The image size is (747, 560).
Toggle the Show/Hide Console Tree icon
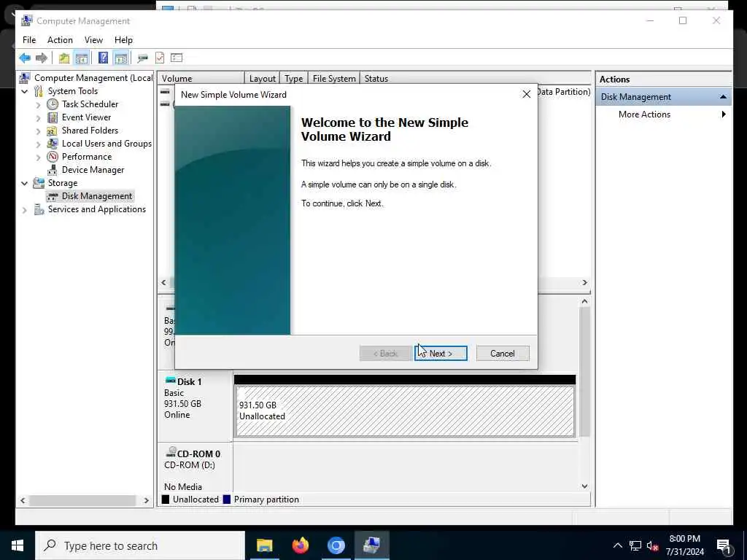[x=82, y=58]
